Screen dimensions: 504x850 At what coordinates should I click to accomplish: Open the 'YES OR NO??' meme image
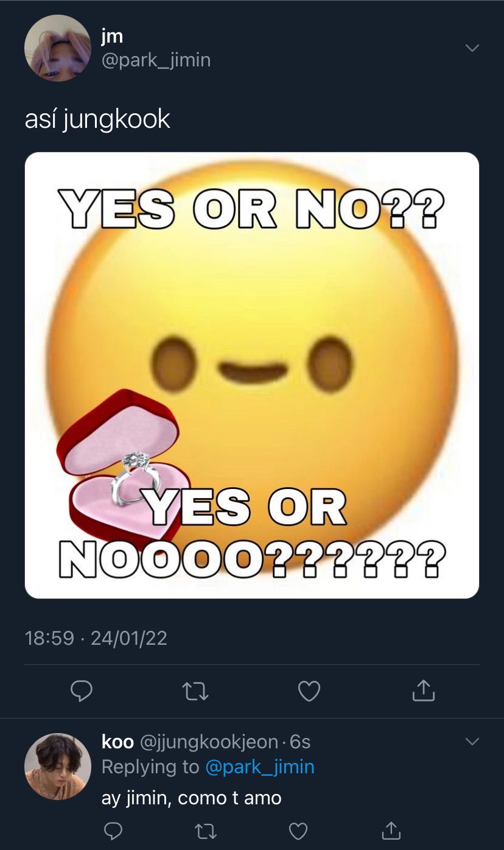click(x=252, y=375)
